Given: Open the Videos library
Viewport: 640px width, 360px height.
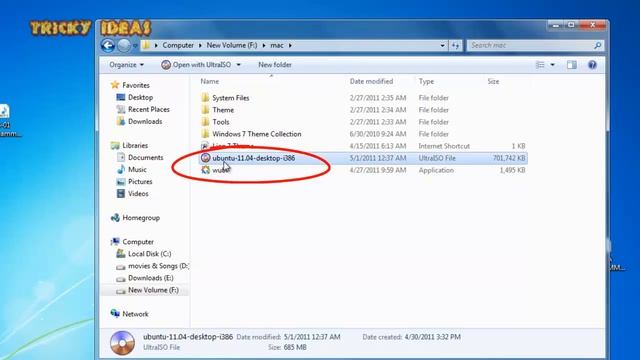Looking at the screenshot, I should click(x=138, y=193).
